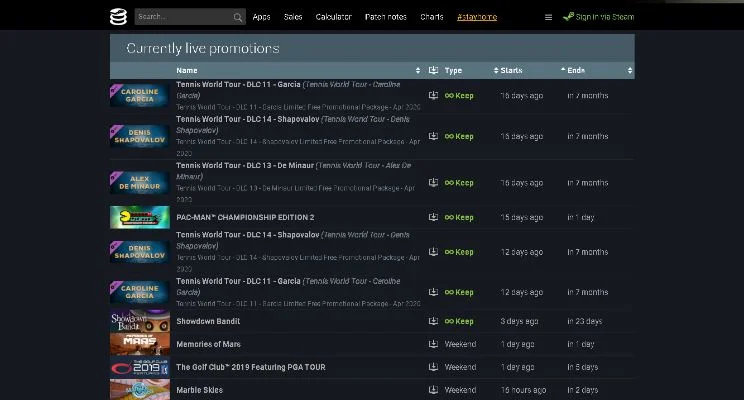Click '3 days ago' start value
The width and height of the screenshot is (744, 400).
[519, 321]
